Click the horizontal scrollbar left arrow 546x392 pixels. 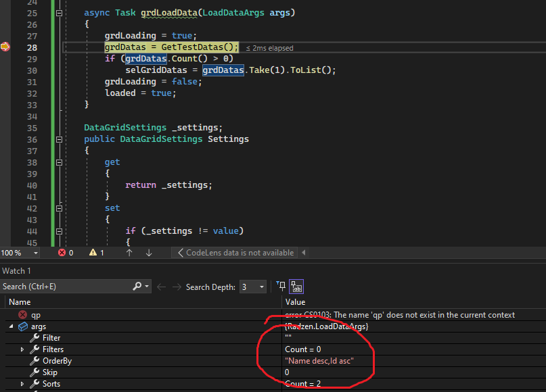click(304, 253)
